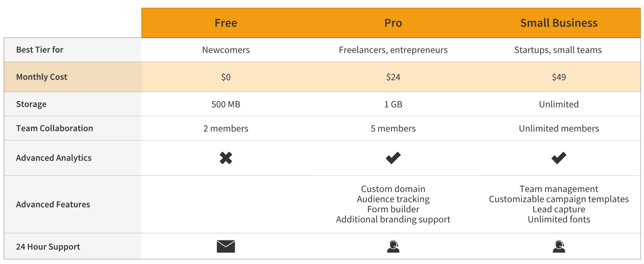
Task: Click the $49 Small Business price
Action: 559,77
